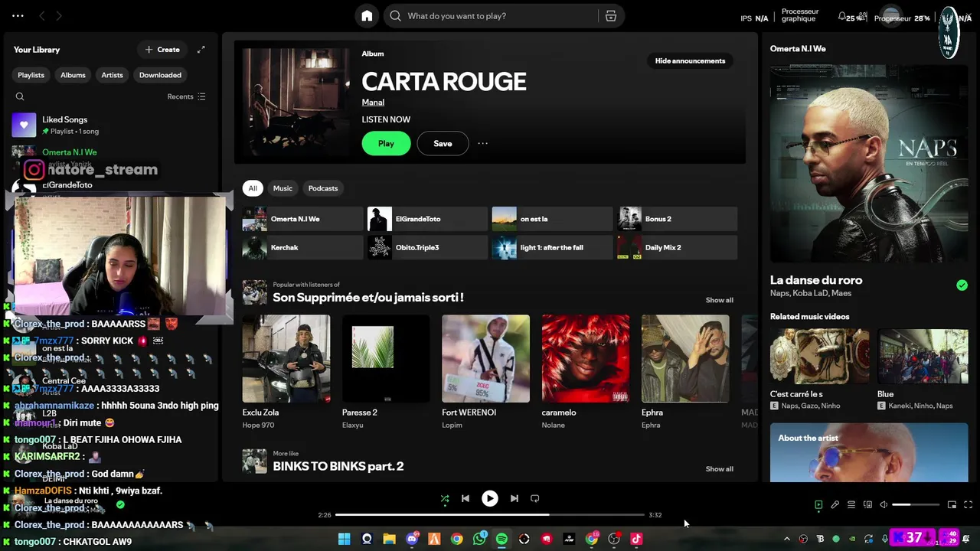
Task: Select the All filter chip
Action: pyautogui.click(x=253, y=188)
